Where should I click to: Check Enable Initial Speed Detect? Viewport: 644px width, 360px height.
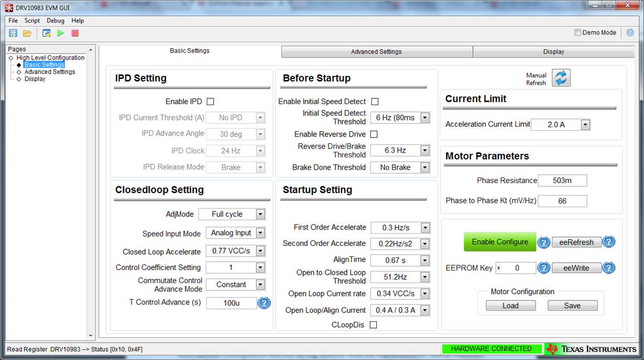(x=375, y=102)
